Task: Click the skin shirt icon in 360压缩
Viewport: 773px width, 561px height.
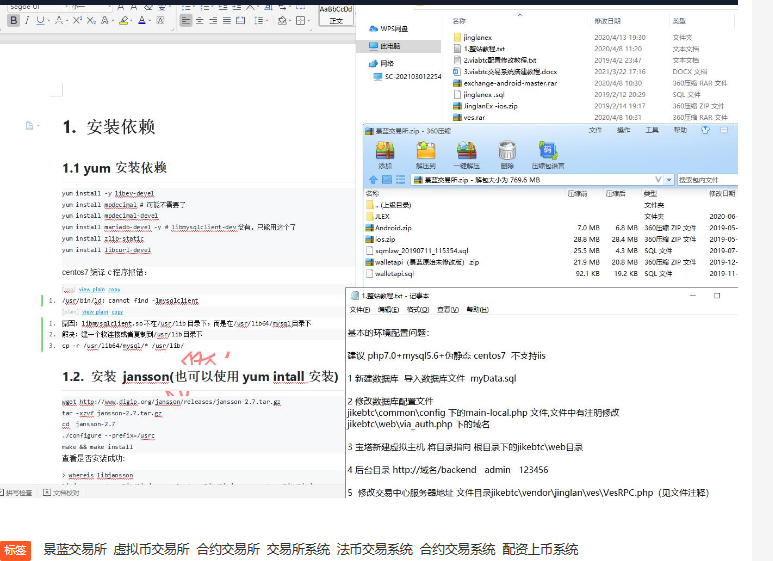Action: coord(705,130)
